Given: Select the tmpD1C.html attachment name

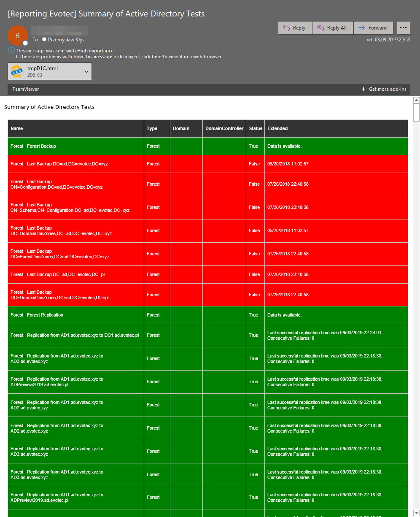Looking at the screenshot, I should tap(42, 68).
